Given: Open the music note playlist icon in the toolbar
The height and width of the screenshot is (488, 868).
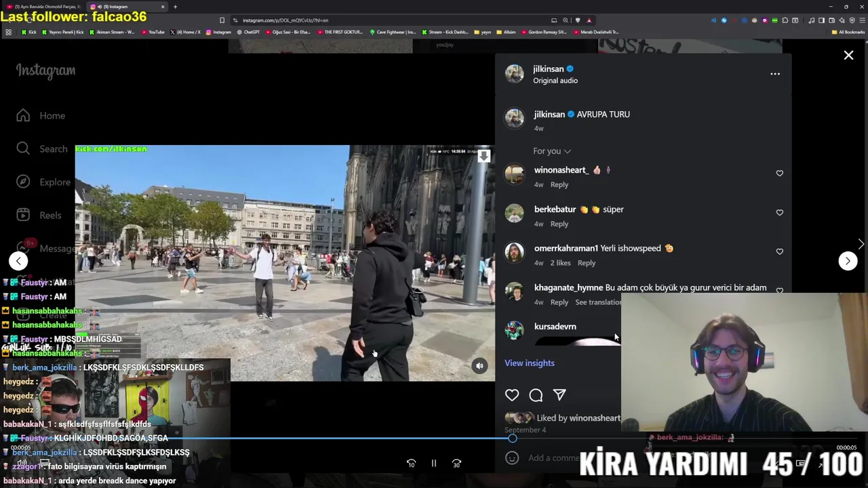Looking at the screenshot, I should pos(812,20).
